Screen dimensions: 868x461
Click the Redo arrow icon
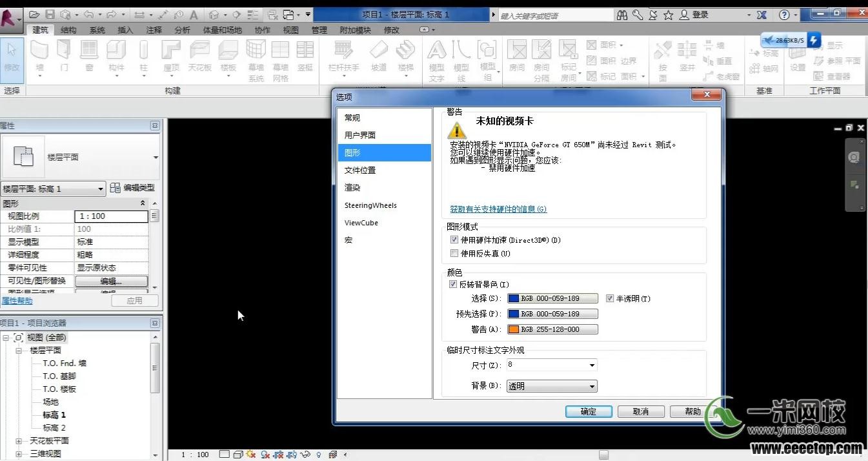(111, 14)
